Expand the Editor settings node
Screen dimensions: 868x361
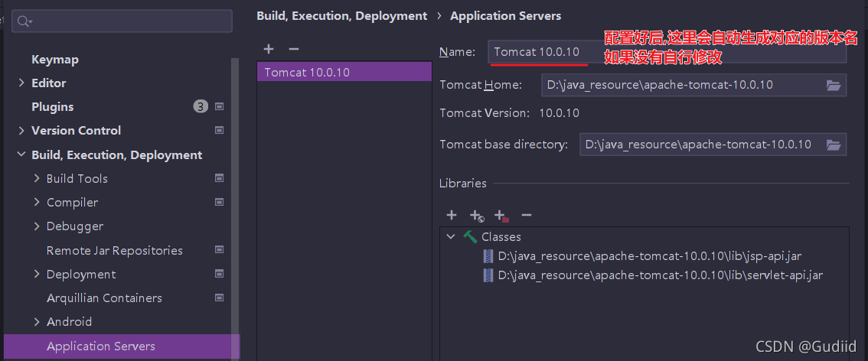tap(21, 83)
